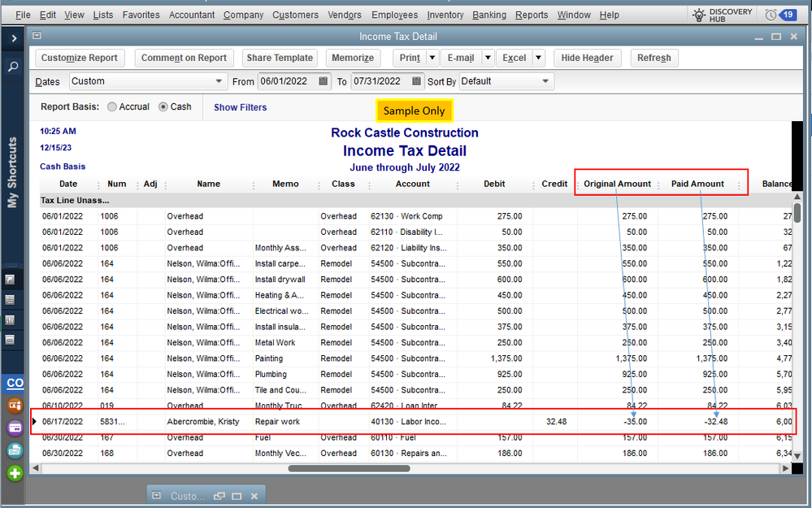Click the orange icon in left sidebar

pyautogui.click(x=15, y=406)
